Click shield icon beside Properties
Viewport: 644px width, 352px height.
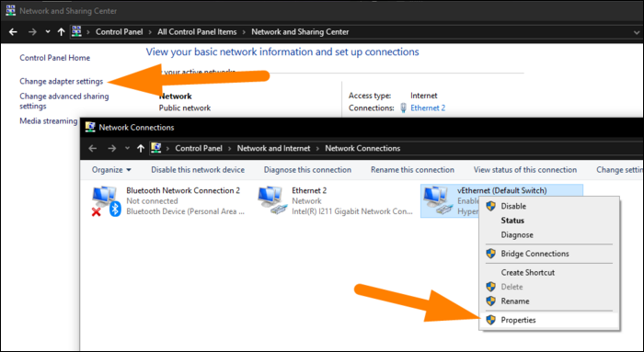point(490,320)
